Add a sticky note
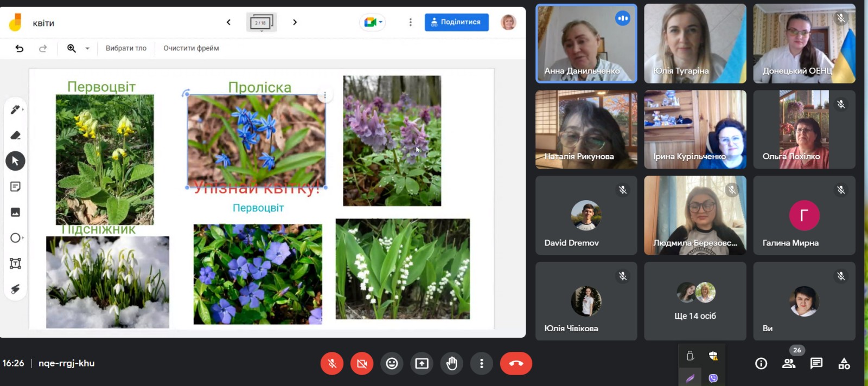868x386 pixels. coord(15,186)
